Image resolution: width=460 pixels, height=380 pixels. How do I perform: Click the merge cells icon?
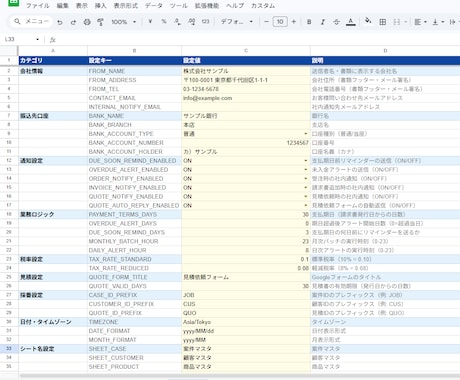[397, 22]
